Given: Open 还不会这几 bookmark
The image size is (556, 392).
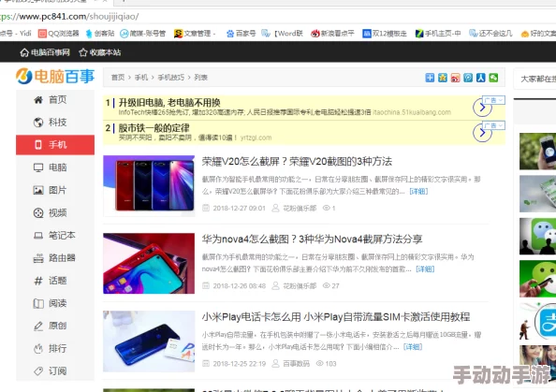Looking at the screenshot, I should (x=490, y=34).
